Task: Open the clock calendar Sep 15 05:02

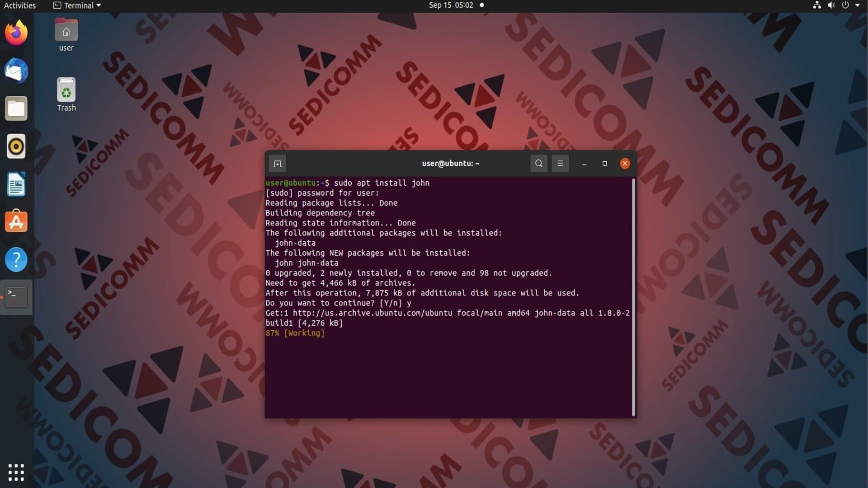Action: 451,5
